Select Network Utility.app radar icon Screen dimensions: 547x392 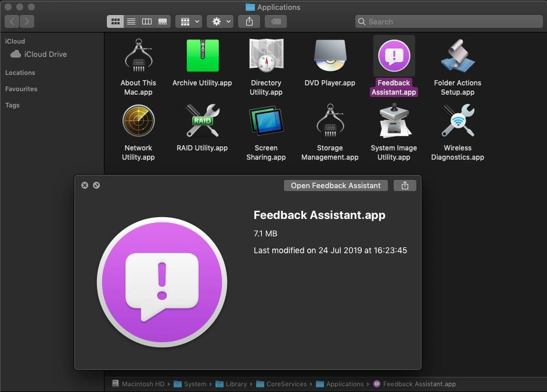tap(139, 121)
